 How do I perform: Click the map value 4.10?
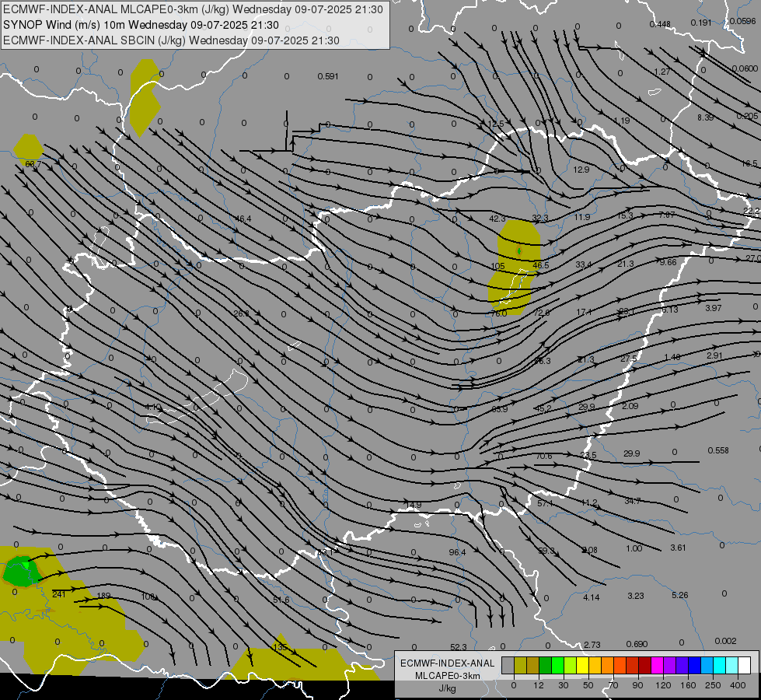click(153, 407)
